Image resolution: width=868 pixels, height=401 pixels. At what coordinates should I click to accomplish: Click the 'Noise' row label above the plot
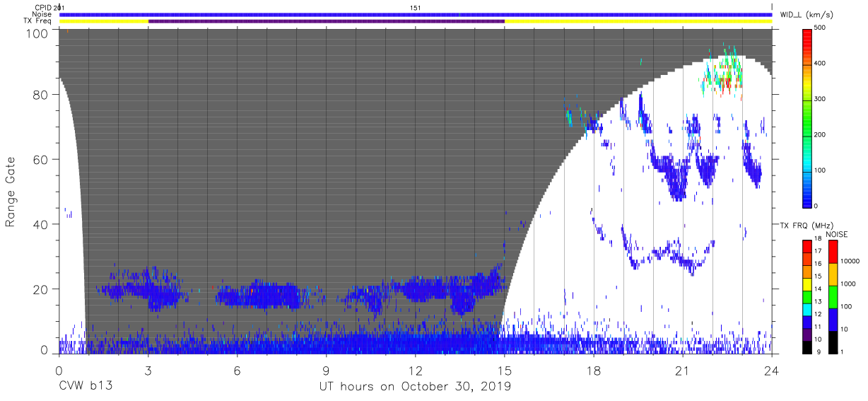pos(42,14)
